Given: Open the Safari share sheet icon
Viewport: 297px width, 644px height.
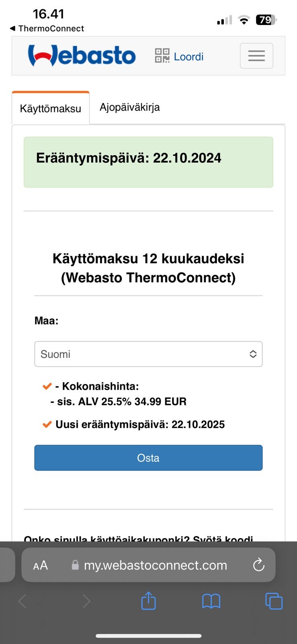Looking at the screenshot, I should click(x=148, y=601).
